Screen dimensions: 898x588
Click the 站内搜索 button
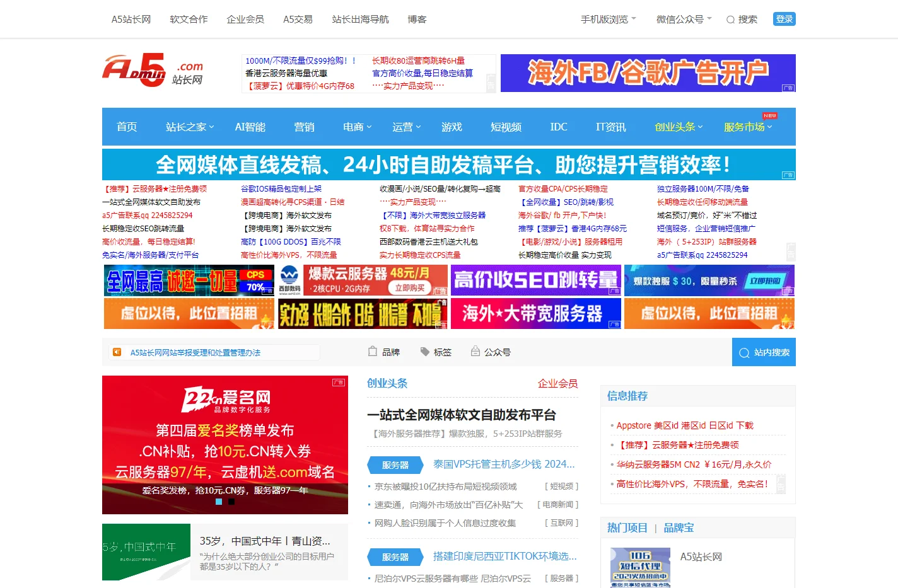pyautogui.click(x=764, y=352)
